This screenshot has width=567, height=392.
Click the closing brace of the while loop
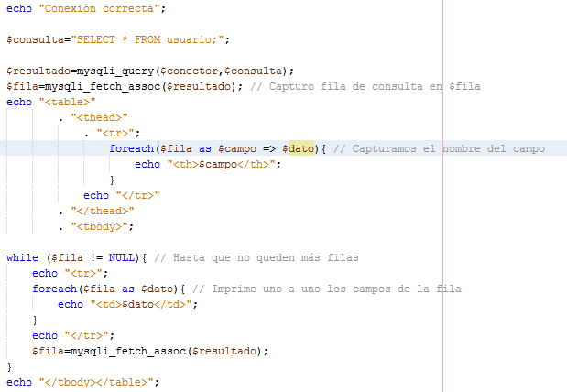9,366
